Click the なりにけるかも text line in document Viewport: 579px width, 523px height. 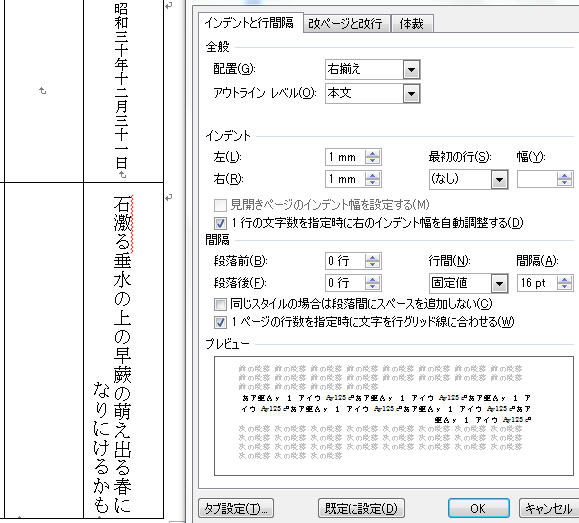click(100, 448)
